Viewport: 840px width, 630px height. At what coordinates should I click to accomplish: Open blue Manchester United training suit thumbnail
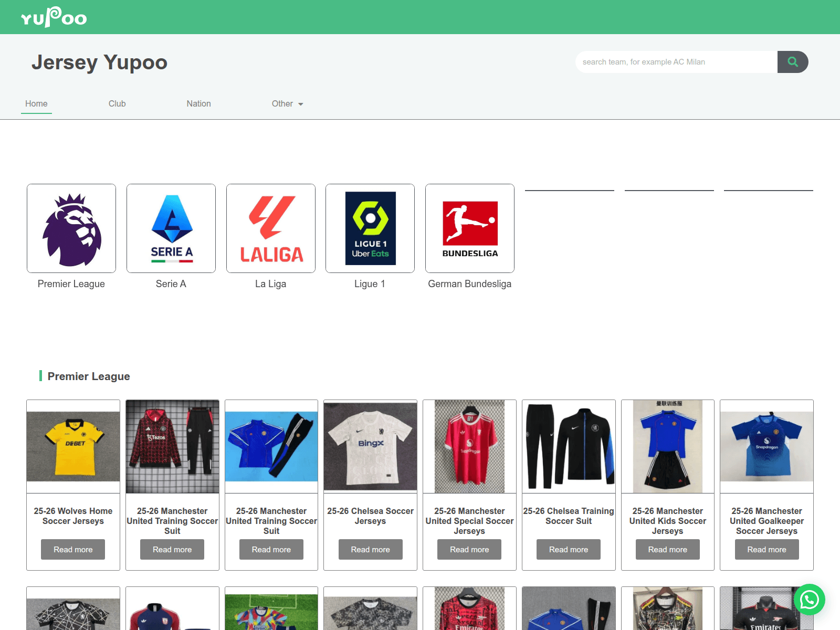point(271,446)
